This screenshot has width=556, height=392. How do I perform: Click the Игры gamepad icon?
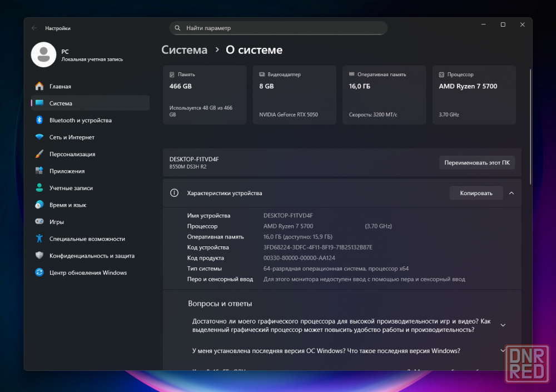tap(39, 222)
